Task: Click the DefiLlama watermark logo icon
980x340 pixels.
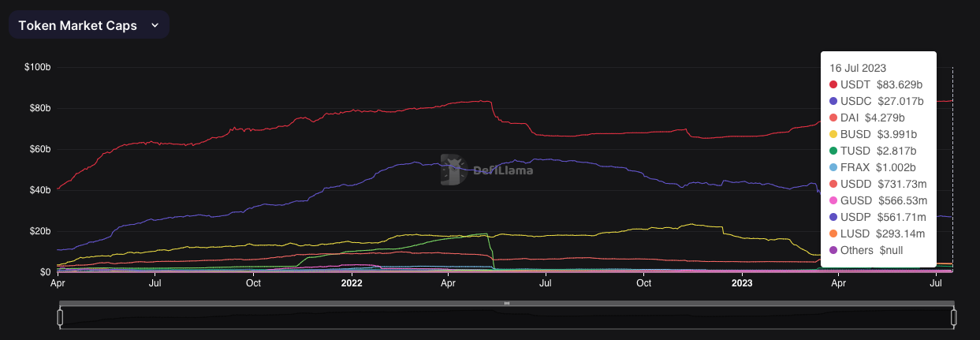Action: 452,168
